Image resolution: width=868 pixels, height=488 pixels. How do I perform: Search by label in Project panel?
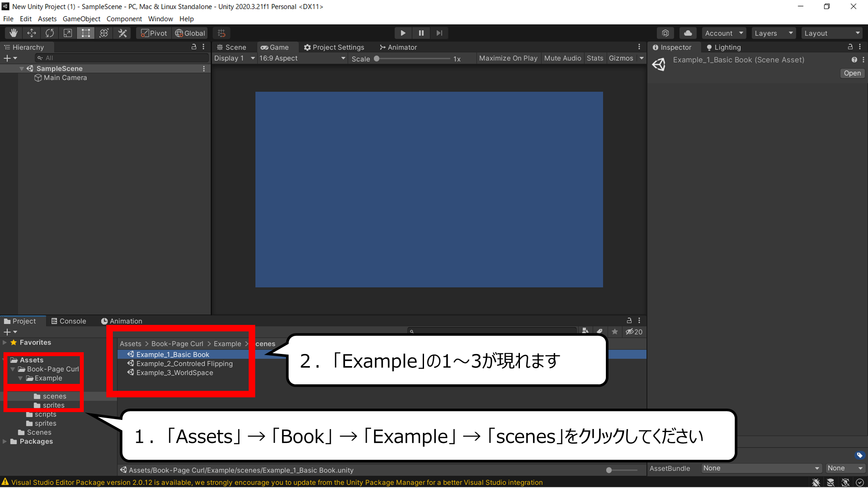coord(600,331)
